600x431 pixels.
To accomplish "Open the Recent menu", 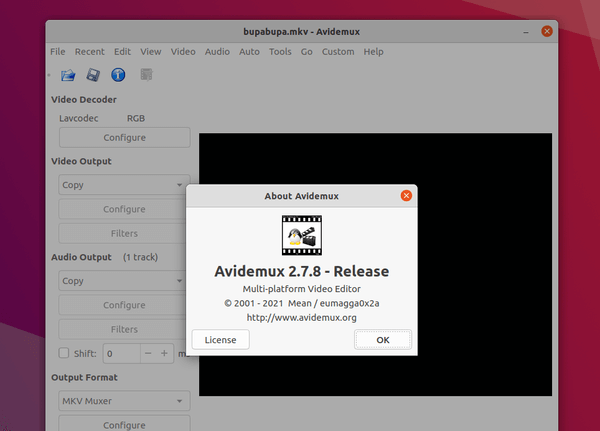I will tap(90, 52).
